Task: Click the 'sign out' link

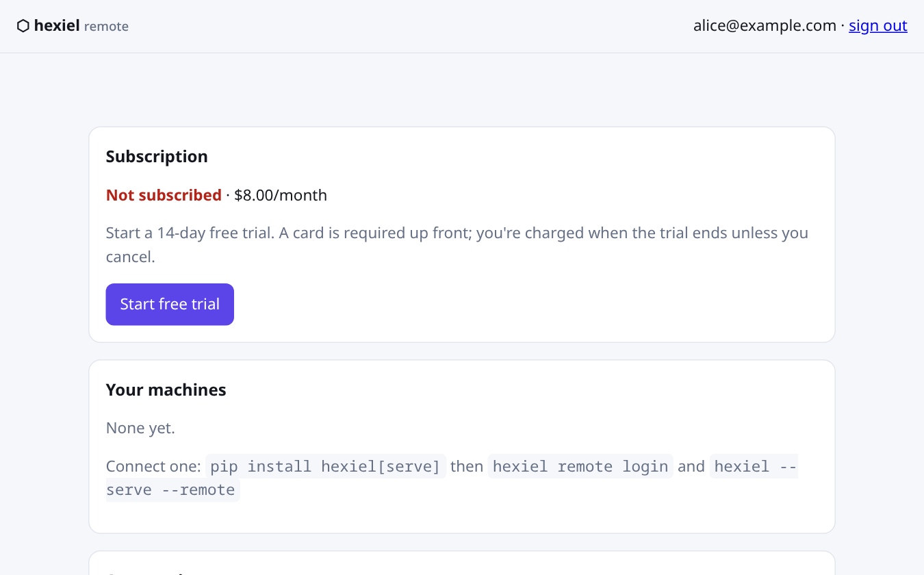Action: (x=878, y=26)
